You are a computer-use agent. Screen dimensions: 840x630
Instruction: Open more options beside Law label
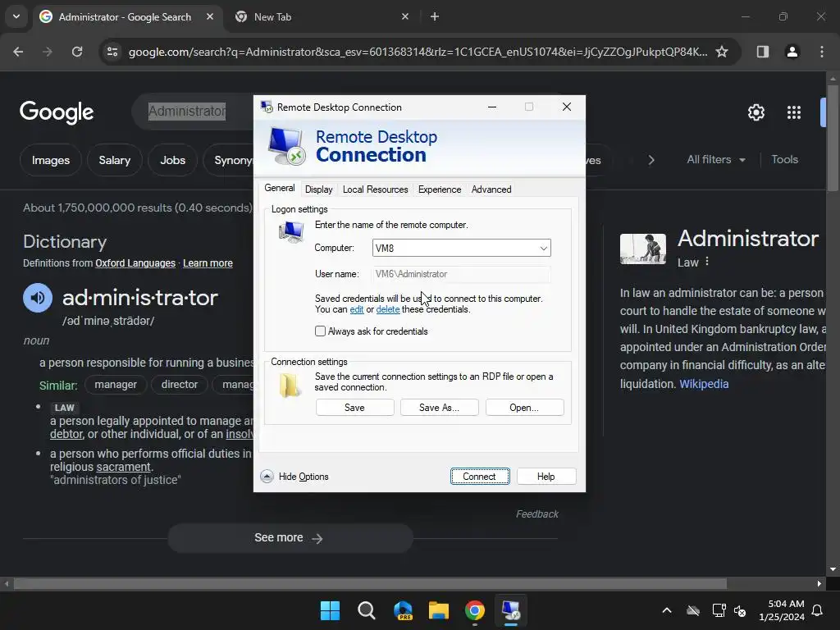(707, 262)
